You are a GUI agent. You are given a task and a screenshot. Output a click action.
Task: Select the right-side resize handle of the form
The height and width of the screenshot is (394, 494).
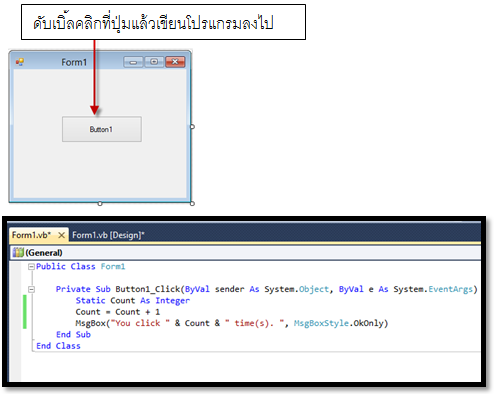[192, 127]
